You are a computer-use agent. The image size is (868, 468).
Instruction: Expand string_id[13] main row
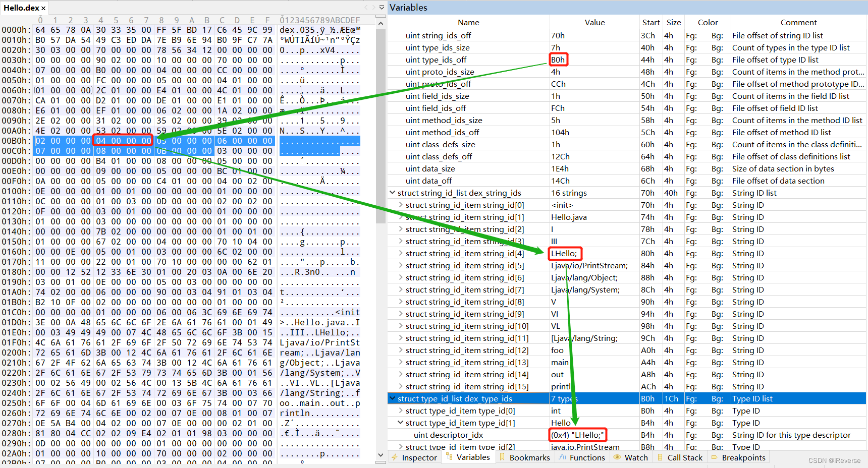pyautogui.click(x=401, y=362)
